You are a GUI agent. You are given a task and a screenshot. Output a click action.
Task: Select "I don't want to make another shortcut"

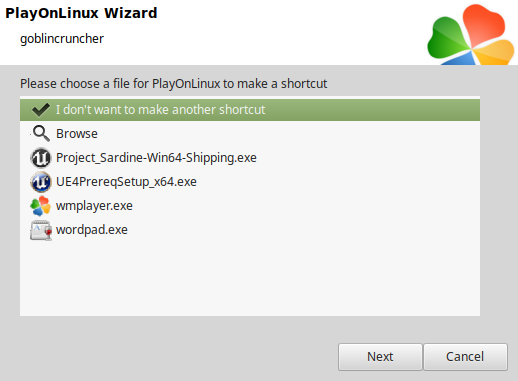click(x=250, y=110)
